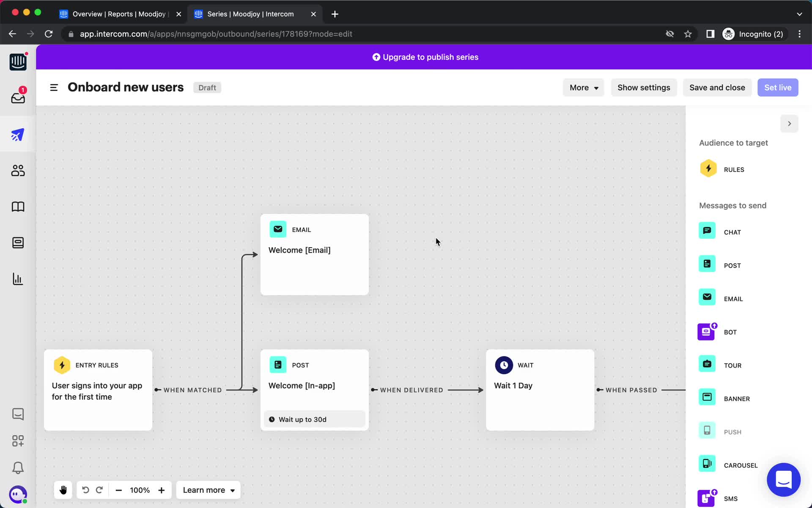Click the redo action button
The height and width of the screenshot is (508, 812).
coord(98,490)
